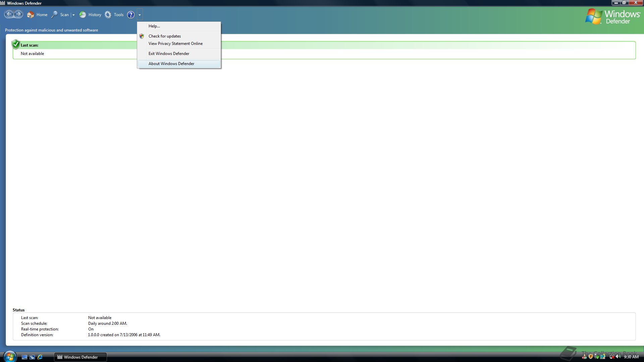Click the green shield checkmark status icon
This screenshot has height=362, width=644.
[16, 44]
